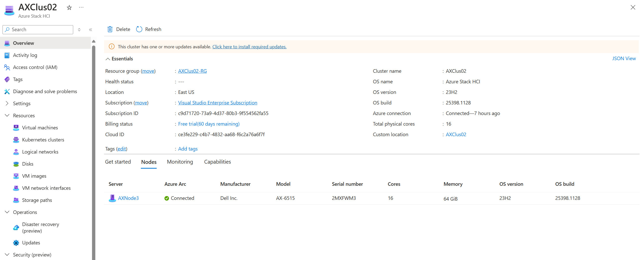This screenshot has width=644, height=260.
Task: Click here to install required updates link
Action: coord(249,47)
